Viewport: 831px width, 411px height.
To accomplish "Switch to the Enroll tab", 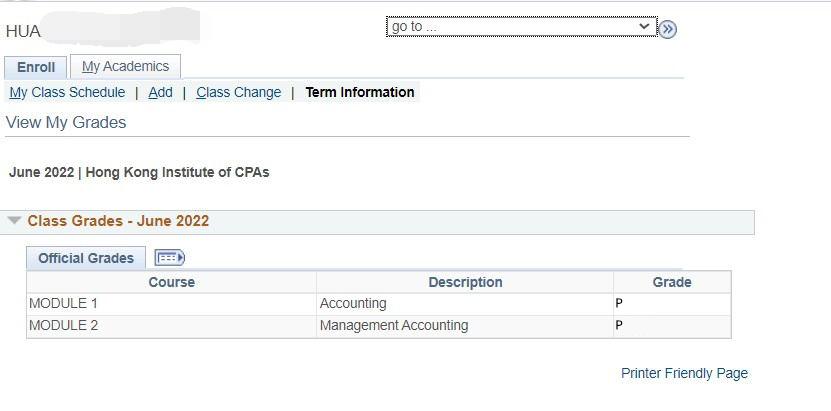I will pyautogui.click(x=36, y=67).
